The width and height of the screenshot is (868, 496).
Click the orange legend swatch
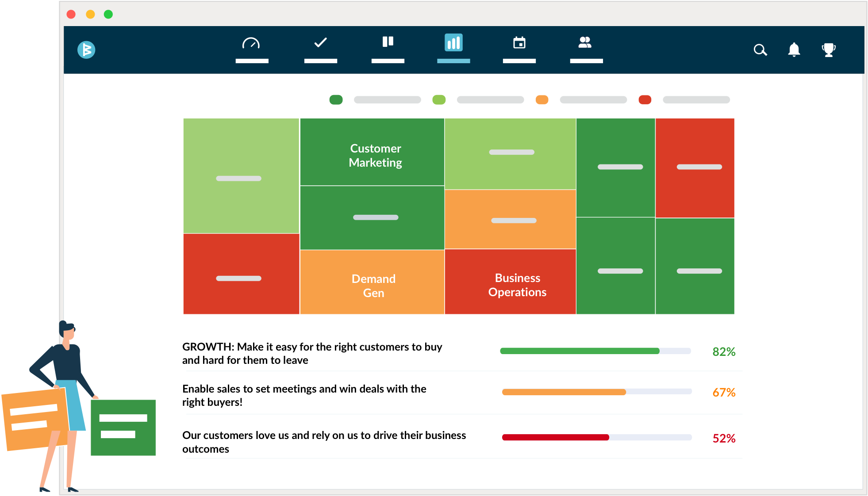[x=542, y=100]
